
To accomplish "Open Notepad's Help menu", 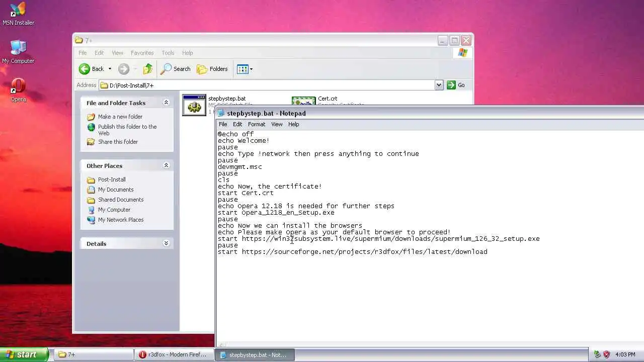I will point(293,124).
